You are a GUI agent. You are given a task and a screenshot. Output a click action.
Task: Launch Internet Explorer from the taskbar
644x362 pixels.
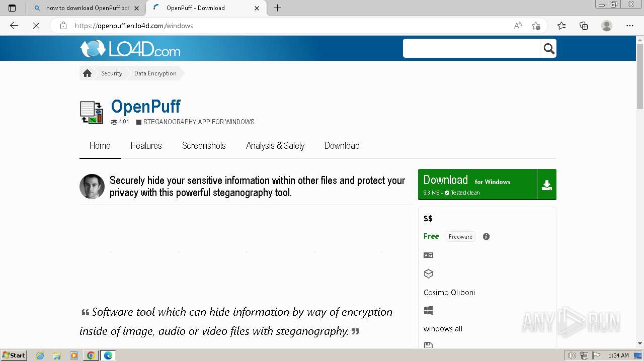[x=40, y=355]
